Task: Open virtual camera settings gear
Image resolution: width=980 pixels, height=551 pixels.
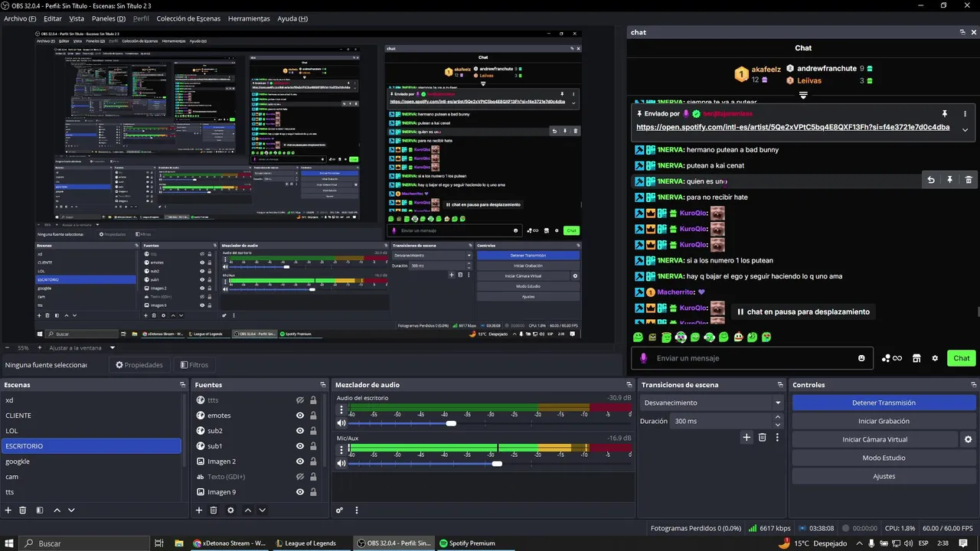Action: pyautogui.click(x=968, y=439)
